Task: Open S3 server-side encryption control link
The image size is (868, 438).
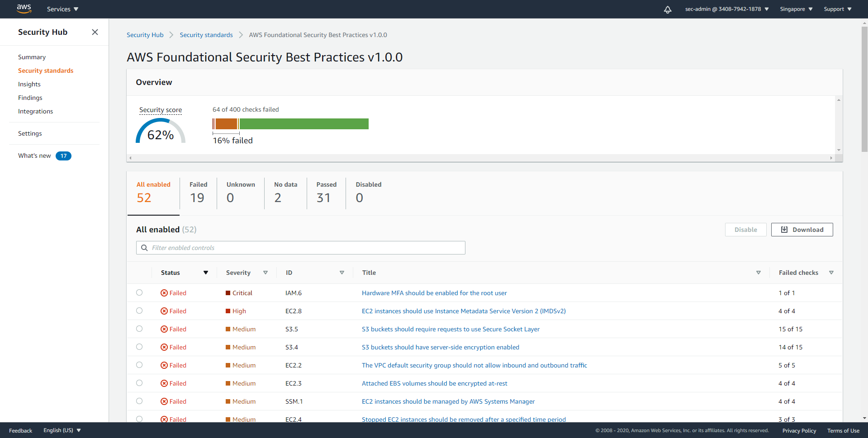Action: point(441,347)
